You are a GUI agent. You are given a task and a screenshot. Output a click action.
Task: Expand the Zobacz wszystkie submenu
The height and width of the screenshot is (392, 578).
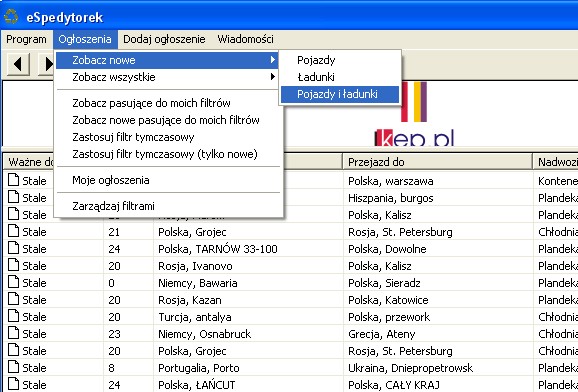pyautogui.click(x=166, y=77)
